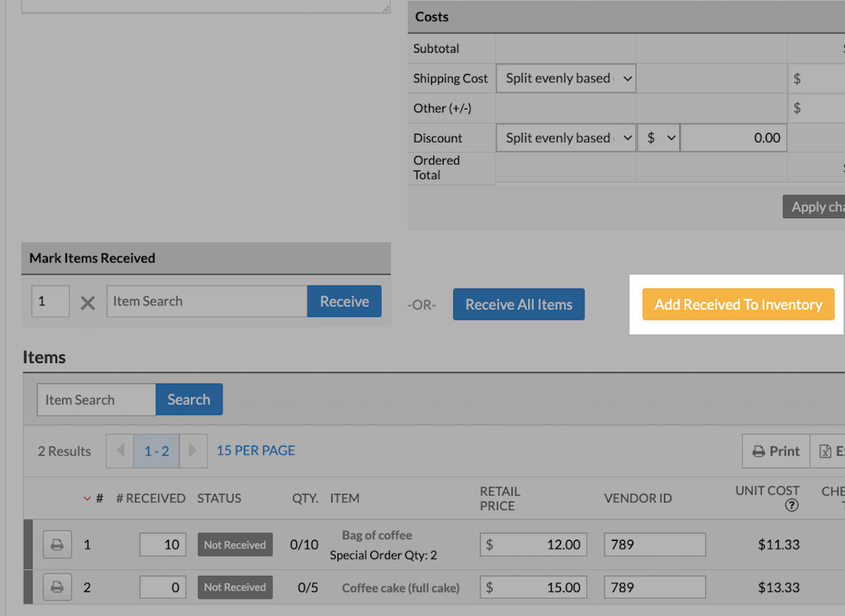This screenshot has width=845, height=616.
Task: Click the printer icon for Bag of coffee row
Action: coord(57,544)
